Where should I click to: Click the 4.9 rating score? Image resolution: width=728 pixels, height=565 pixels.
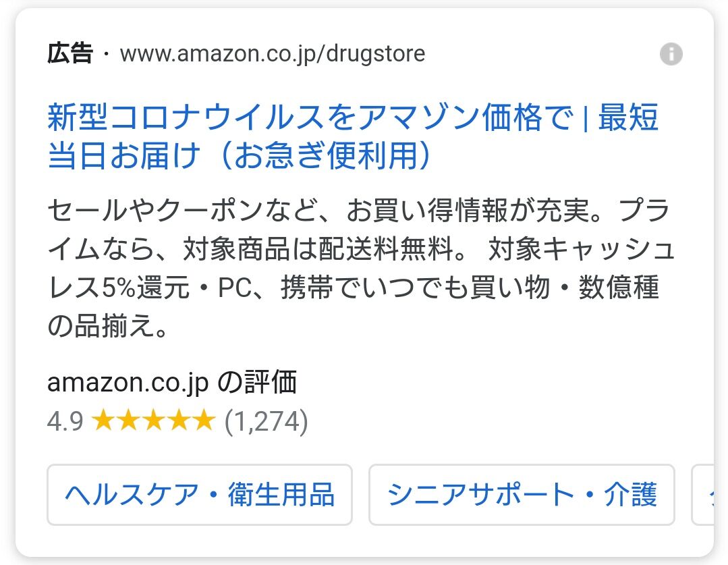point(65,421)
